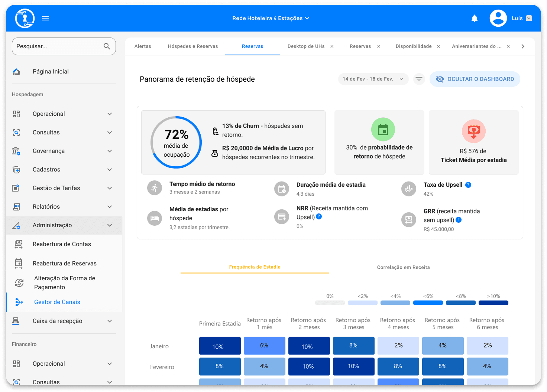Open the Disponibilidade tab
This screenshot has height=392, width=547.
(413, 46)
